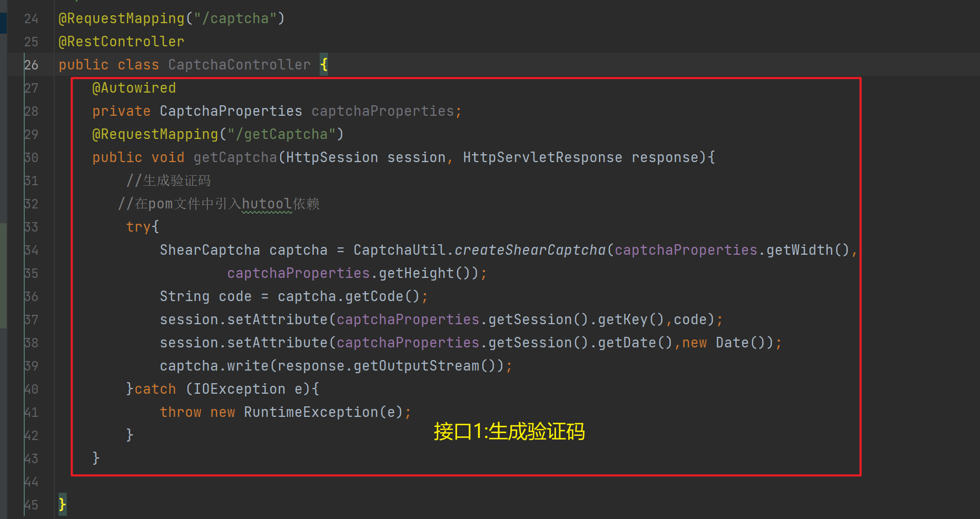Click the HttpSession parameter type
The width and height of the screenshot is (980, 519).
tap(332, 157)
